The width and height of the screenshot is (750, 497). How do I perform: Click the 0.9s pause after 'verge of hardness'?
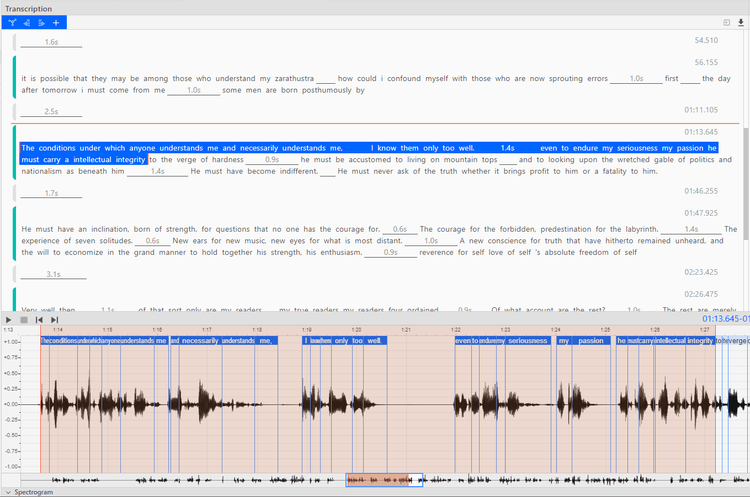[272, 160]
